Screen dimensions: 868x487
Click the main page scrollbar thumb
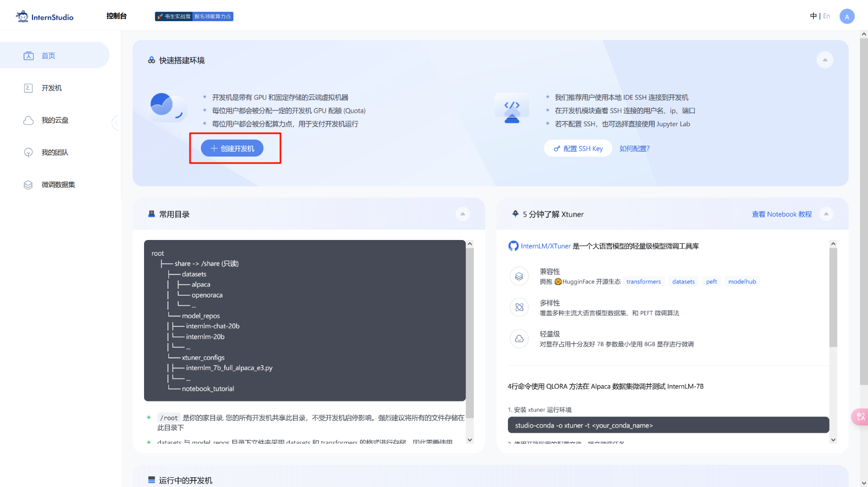click(864, 211)
